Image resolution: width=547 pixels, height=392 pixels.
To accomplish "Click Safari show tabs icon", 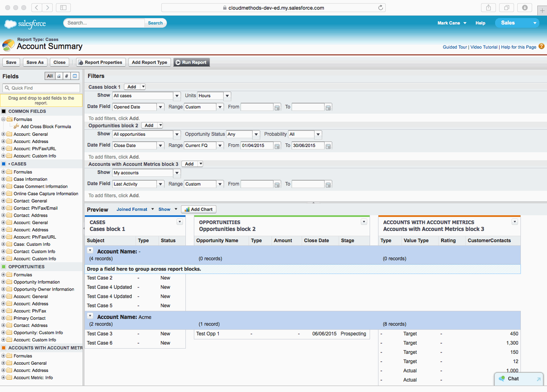I will tap(506, 8).
